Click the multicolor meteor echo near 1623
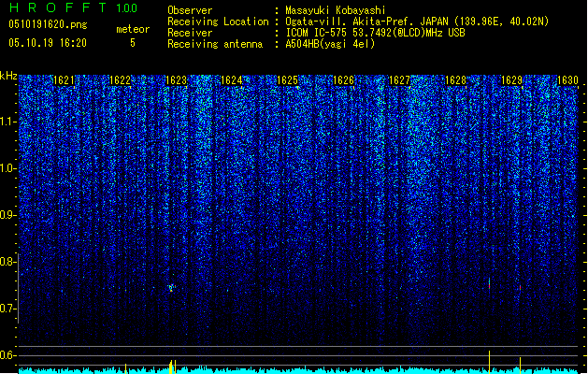 pos(171,288)
